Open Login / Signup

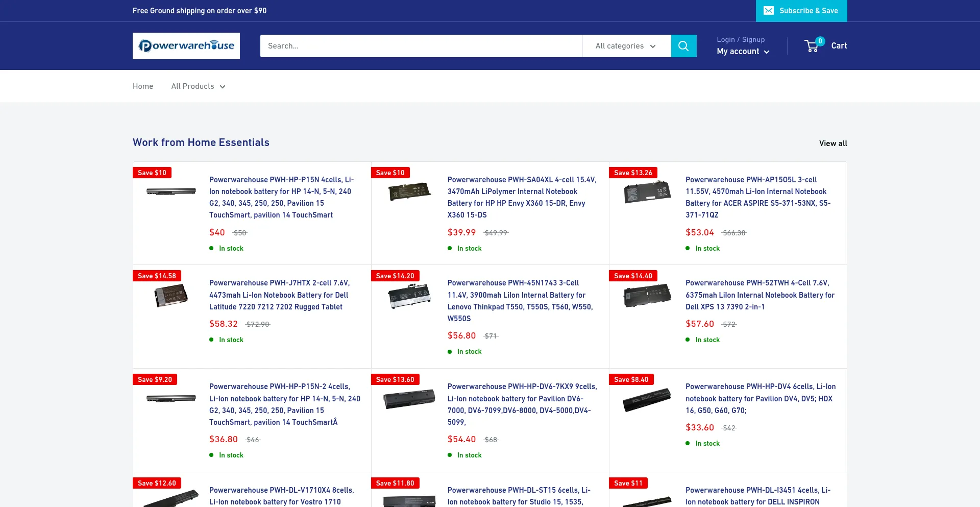coord(741,39)
